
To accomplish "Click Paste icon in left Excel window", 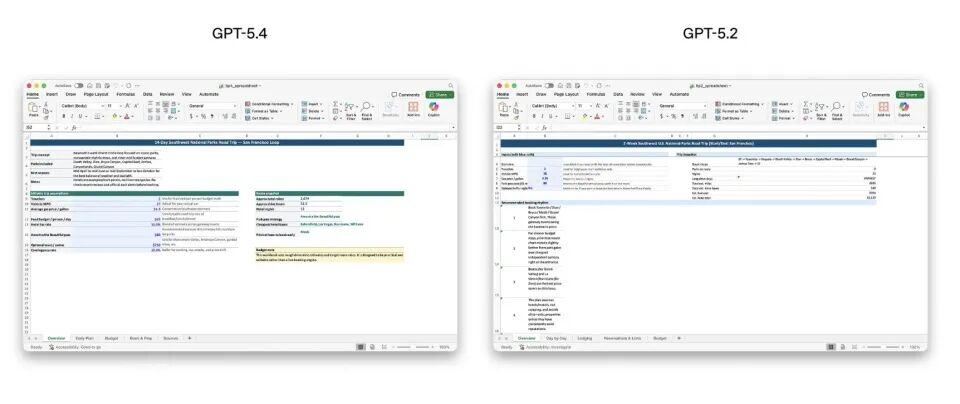I will point(33,108).
